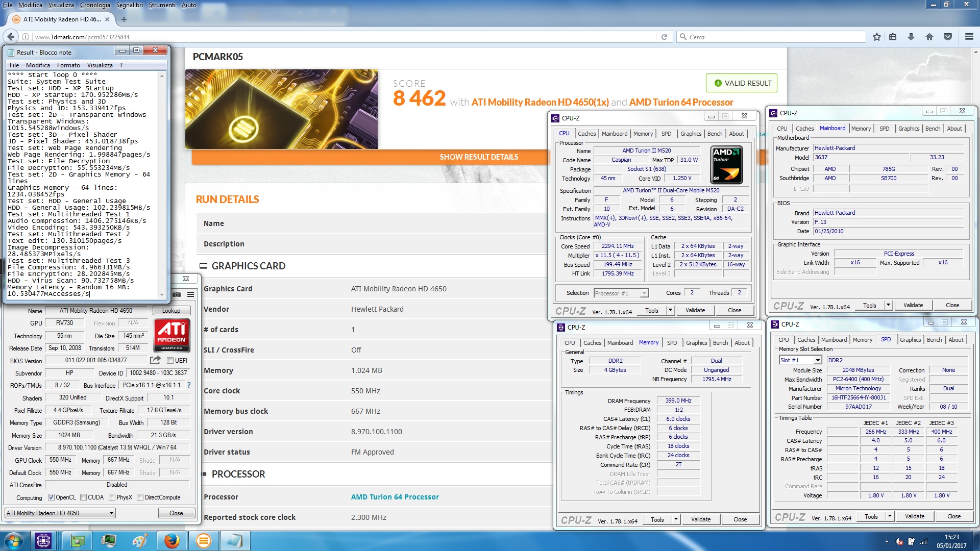Expand Tools arrow in CPU-Z CPU window

[670, 310]
